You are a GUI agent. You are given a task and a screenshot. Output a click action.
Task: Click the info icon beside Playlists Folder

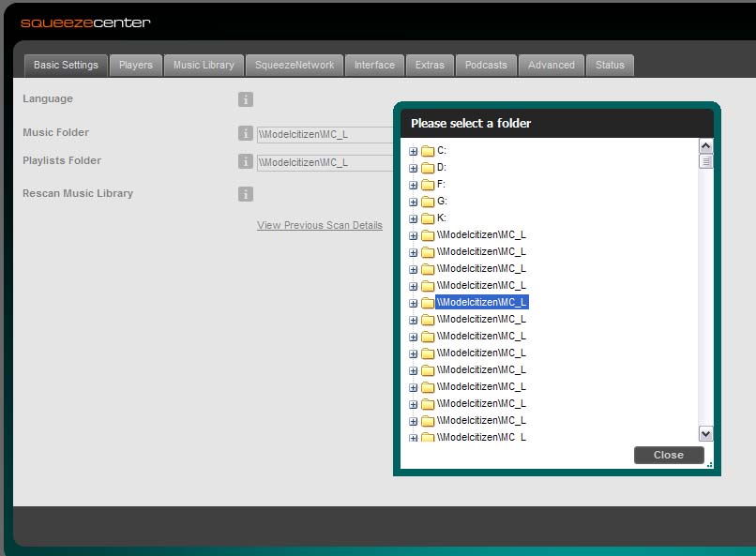pos(246,161)
